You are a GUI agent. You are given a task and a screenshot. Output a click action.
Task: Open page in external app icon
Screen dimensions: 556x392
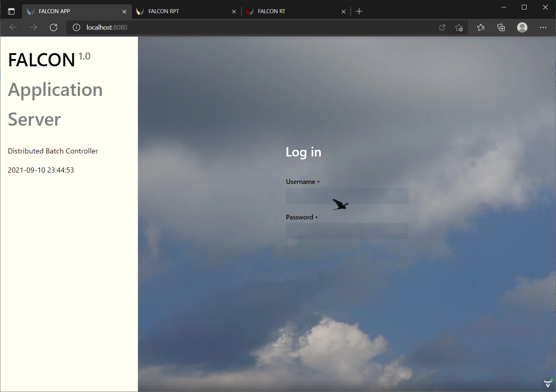[x=442, y=27]
